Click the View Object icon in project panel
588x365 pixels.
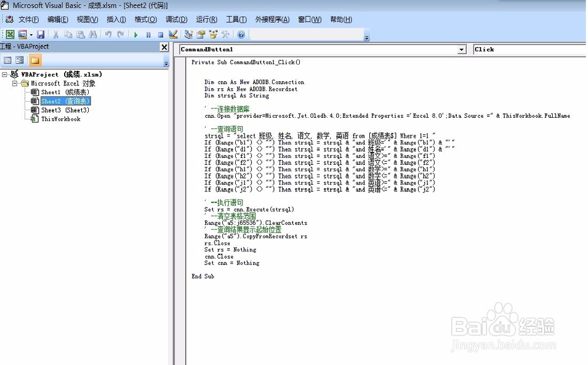(19, 60)
